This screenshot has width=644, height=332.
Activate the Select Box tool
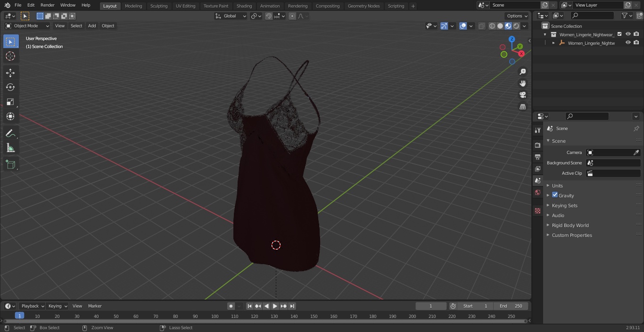(x=10, y=41)
